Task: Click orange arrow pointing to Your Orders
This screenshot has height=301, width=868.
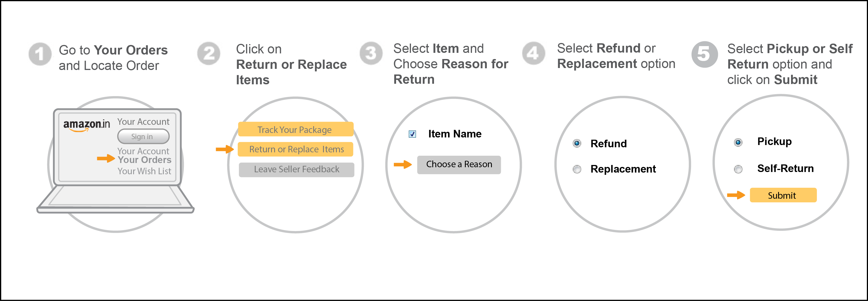Action: (x=106, y=159)
